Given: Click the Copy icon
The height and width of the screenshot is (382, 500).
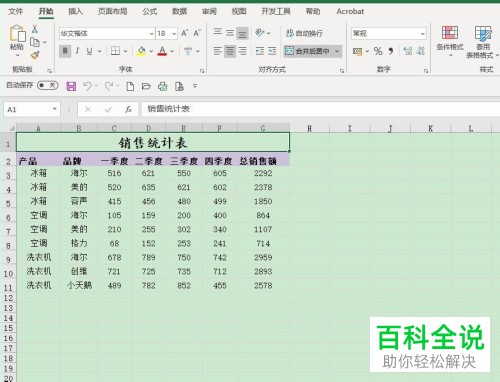Looking at the screenshot, I should pyautogui.click(x=35, y=42).
